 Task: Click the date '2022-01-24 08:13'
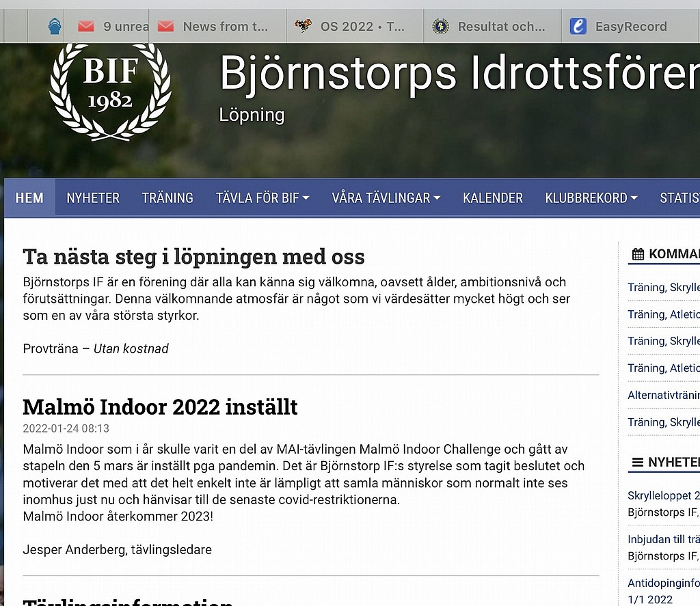coord(66,428)
